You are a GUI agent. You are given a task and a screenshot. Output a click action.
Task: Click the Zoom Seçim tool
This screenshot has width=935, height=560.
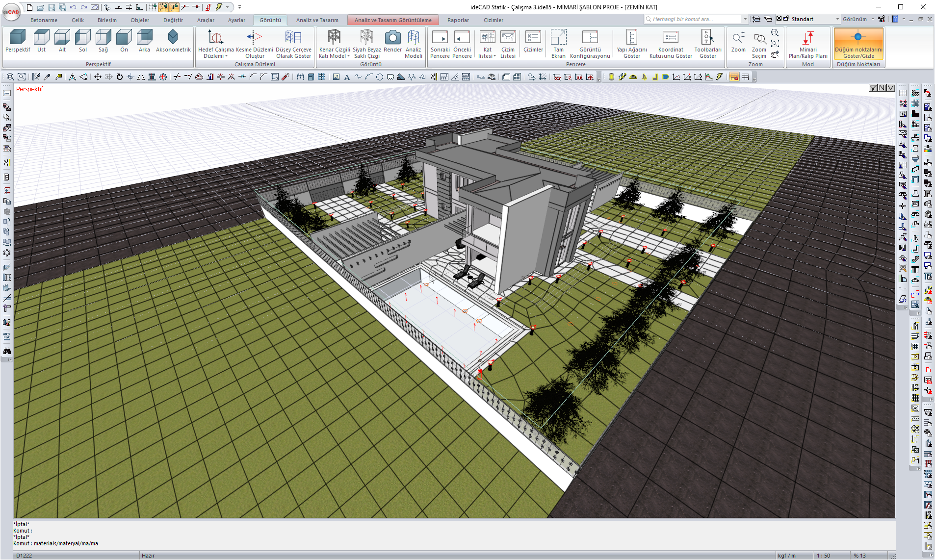(759, 44)
